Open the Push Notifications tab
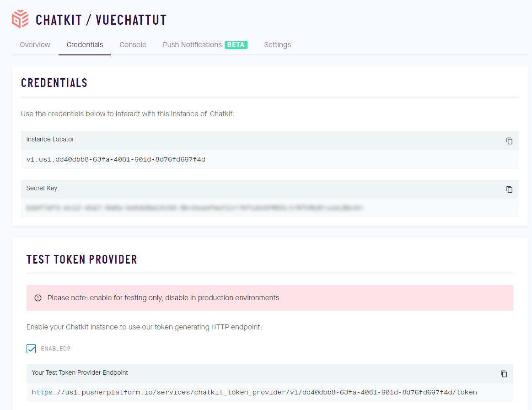The image size is (532, 410). 192,45
